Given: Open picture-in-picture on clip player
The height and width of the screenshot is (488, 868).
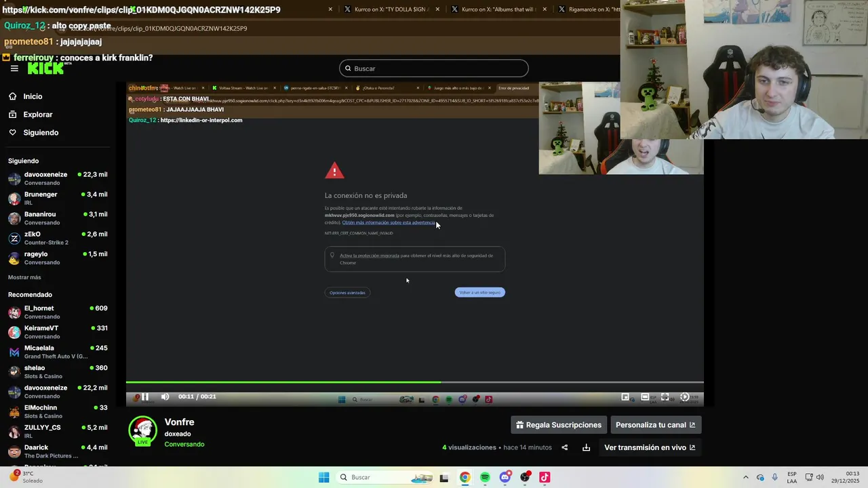Looking at the screenshot, I should (625, 397).
